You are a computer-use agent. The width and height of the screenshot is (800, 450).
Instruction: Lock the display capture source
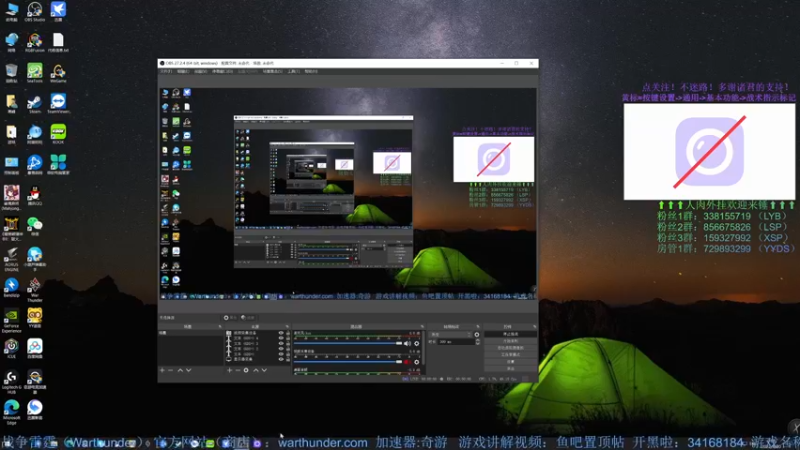[x=288, y=359]
